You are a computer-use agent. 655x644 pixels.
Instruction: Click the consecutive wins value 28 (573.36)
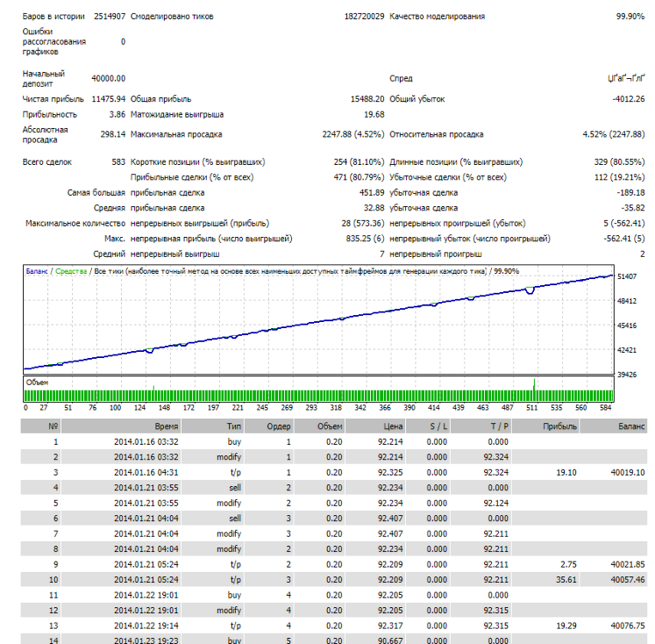(x=362, y=223)
